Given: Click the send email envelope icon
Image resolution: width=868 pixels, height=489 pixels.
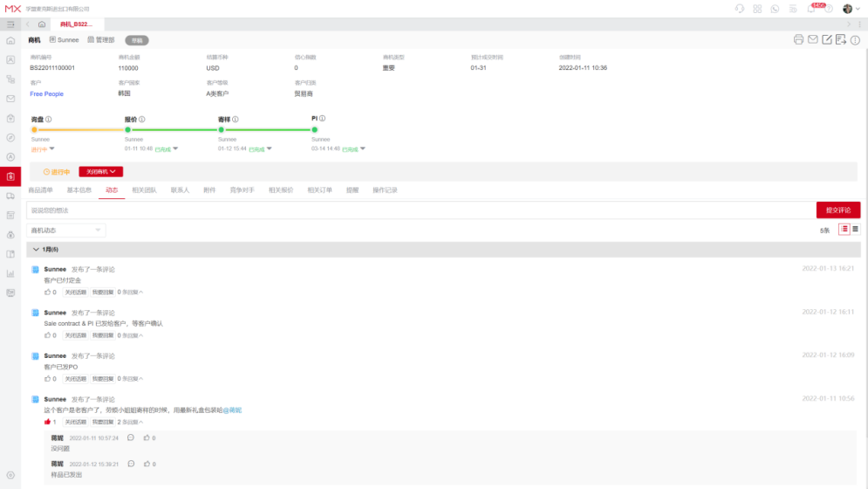Looking at the screenshot, I should coord(813,39).
